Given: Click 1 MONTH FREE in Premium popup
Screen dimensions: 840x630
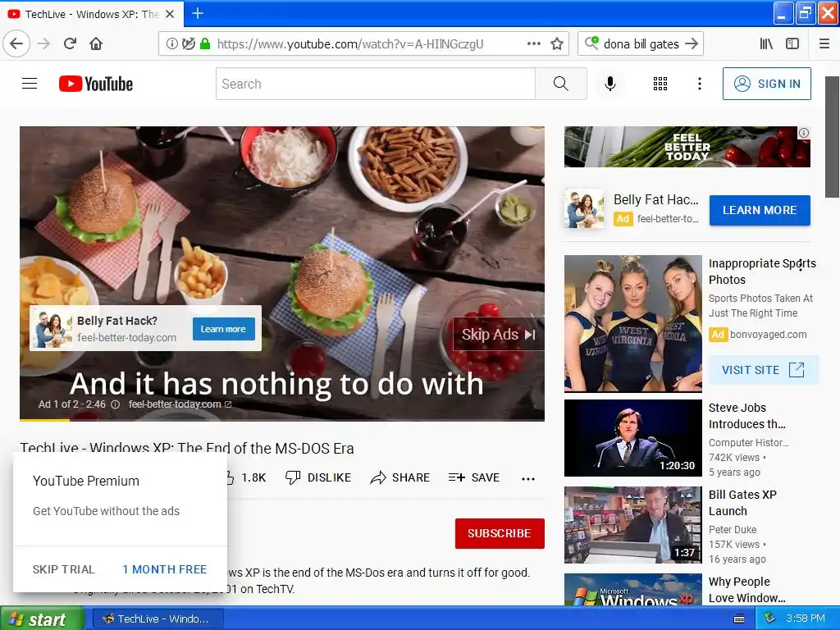Looking at the screenshot, I should (164, 569).
